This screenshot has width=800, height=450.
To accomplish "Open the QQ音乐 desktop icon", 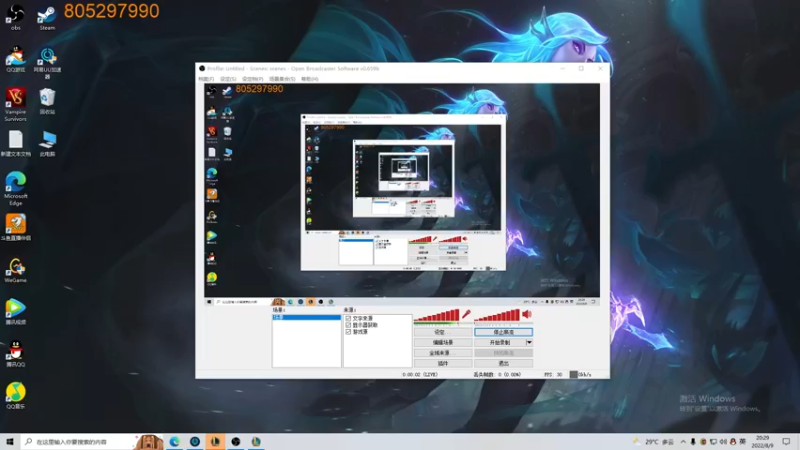I will tap(16, 395).
